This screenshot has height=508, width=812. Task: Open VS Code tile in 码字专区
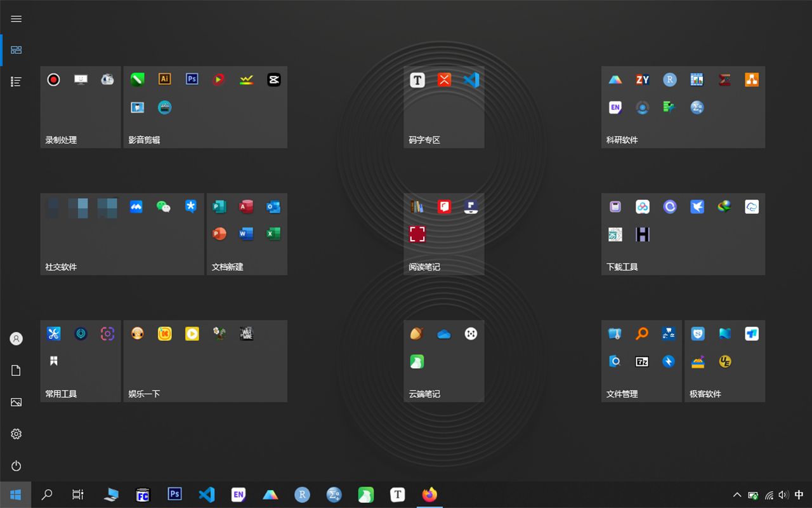click(x=471, y=80)
